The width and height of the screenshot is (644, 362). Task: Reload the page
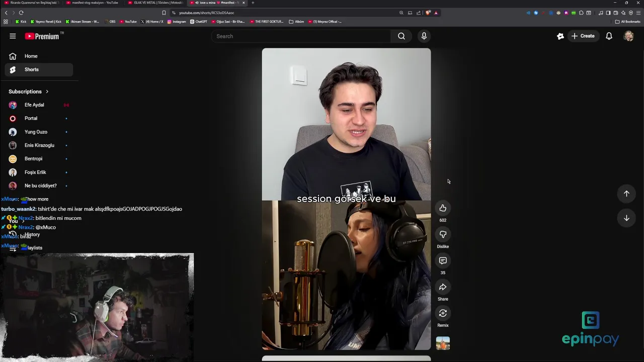pyautogui.click(x=21, y=13)
